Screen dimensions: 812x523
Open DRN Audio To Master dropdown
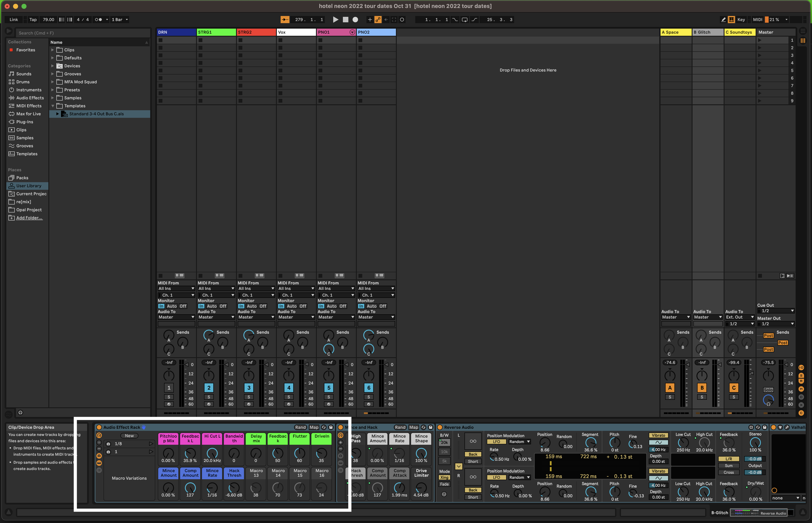click(x=176, y=317)
